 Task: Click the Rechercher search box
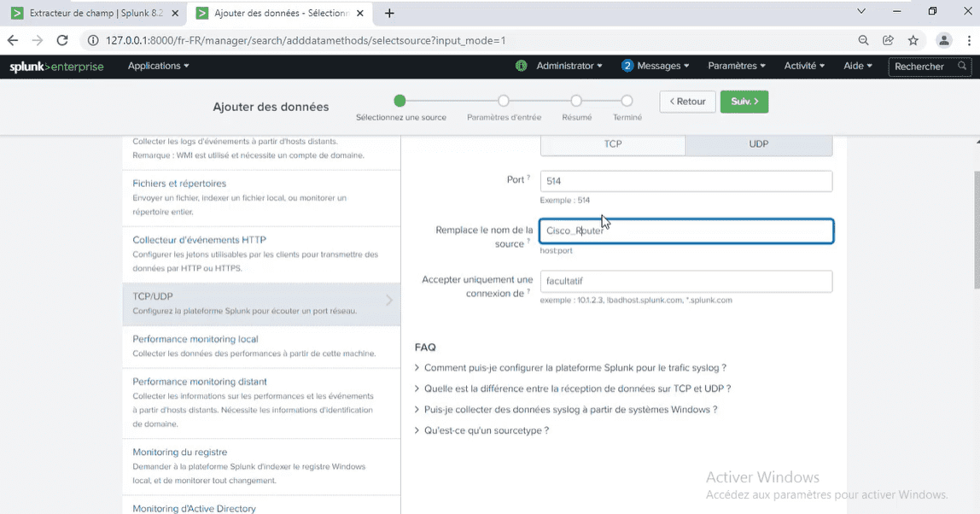(930, 67)
